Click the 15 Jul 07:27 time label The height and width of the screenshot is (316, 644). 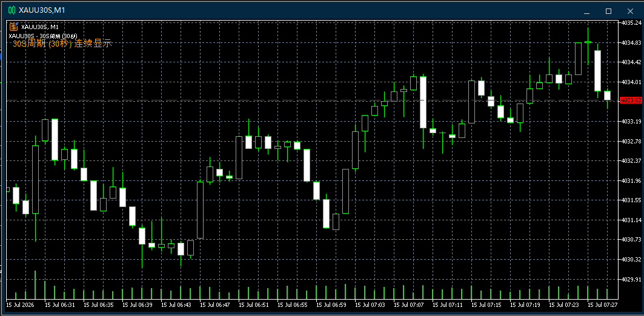tap(603, 305)
